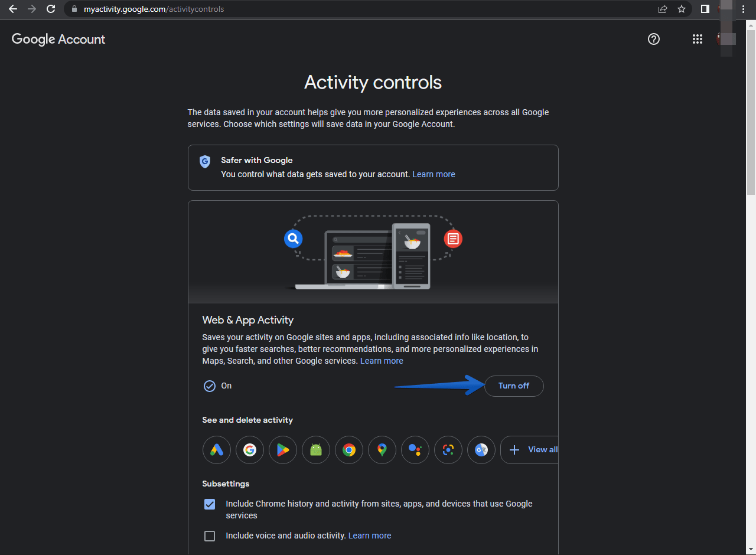
Task: Open Chrome activity icon
Action: click(349, 450)
